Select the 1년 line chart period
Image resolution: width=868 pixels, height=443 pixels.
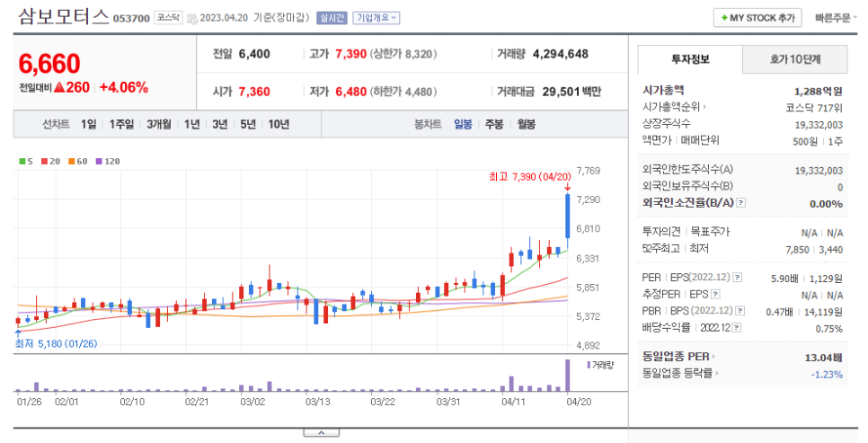pos(191,124)
